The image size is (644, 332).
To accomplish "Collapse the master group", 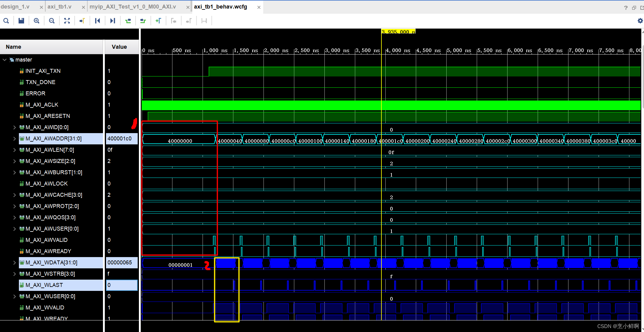I will pos(5,60).
